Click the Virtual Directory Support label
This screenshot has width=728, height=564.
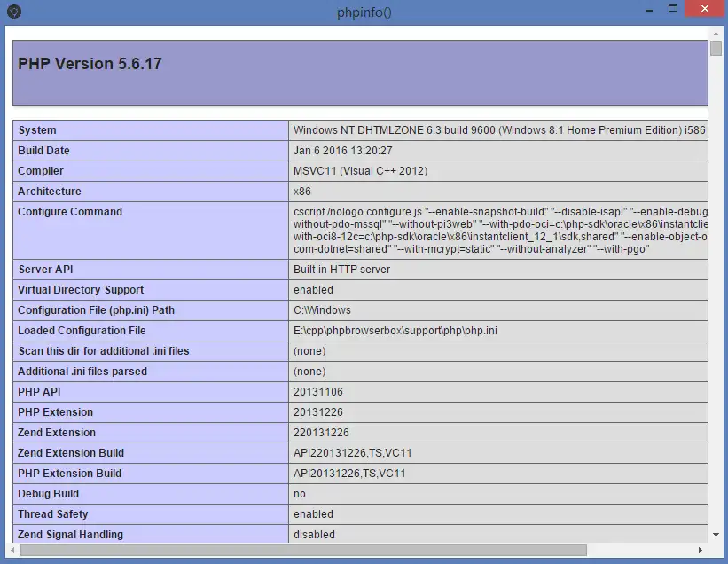[x=81, y=290]
